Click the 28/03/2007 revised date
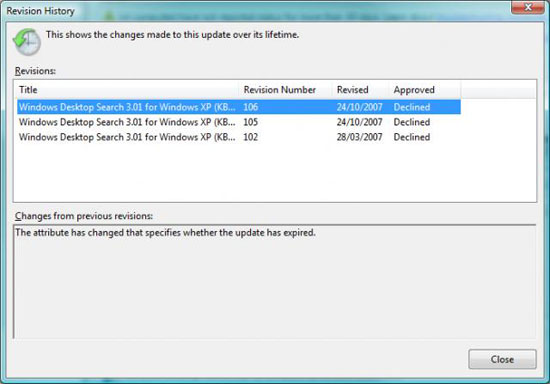The image size is (550, 384). click(360, 137)
